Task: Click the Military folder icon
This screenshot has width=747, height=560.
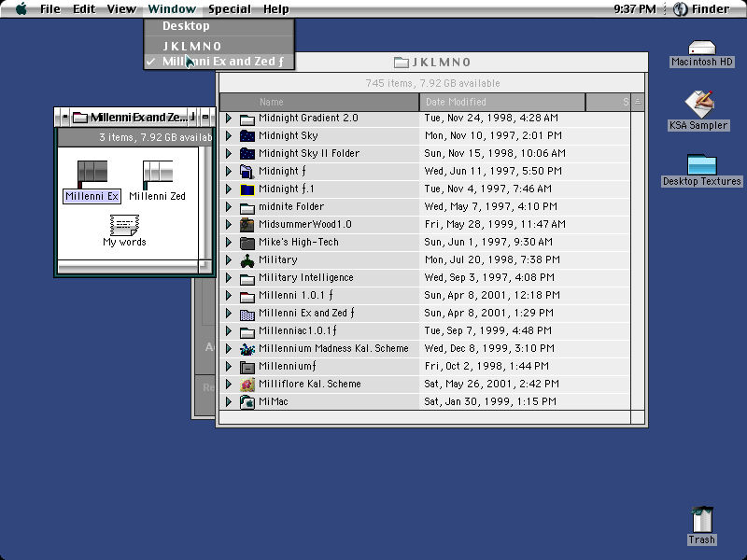Action: point(247,260)
